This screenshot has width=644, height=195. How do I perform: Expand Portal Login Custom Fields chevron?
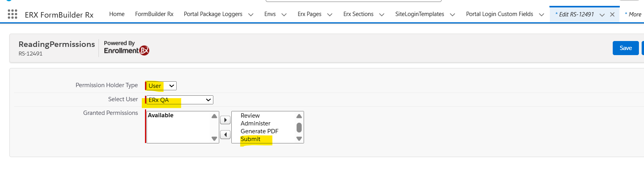[x=542, y=14]
